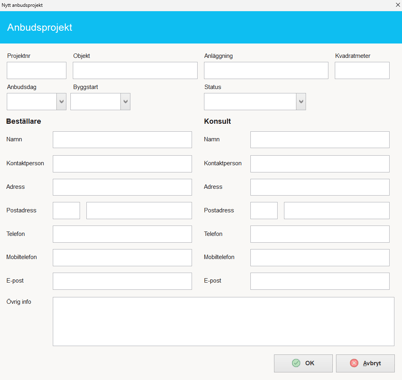Screen dimensions: 402x380
Task: Click inside the Anbudsdag date field
Action: pos(31,102)
